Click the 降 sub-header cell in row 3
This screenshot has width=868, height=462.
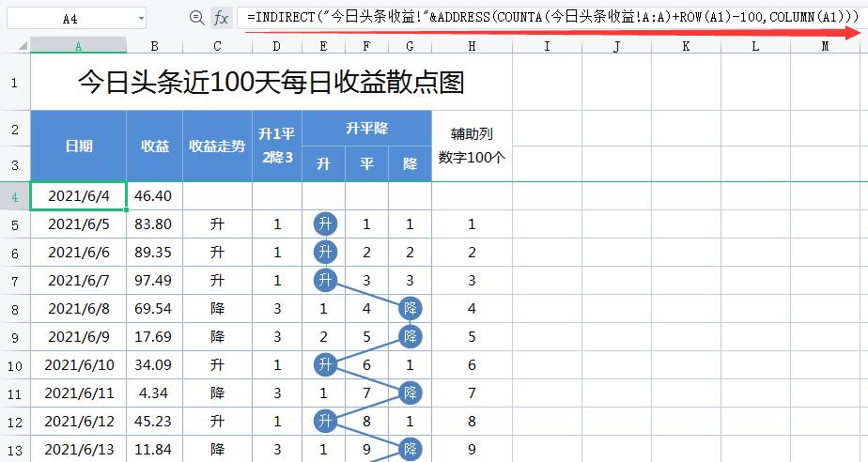[410, 163]
